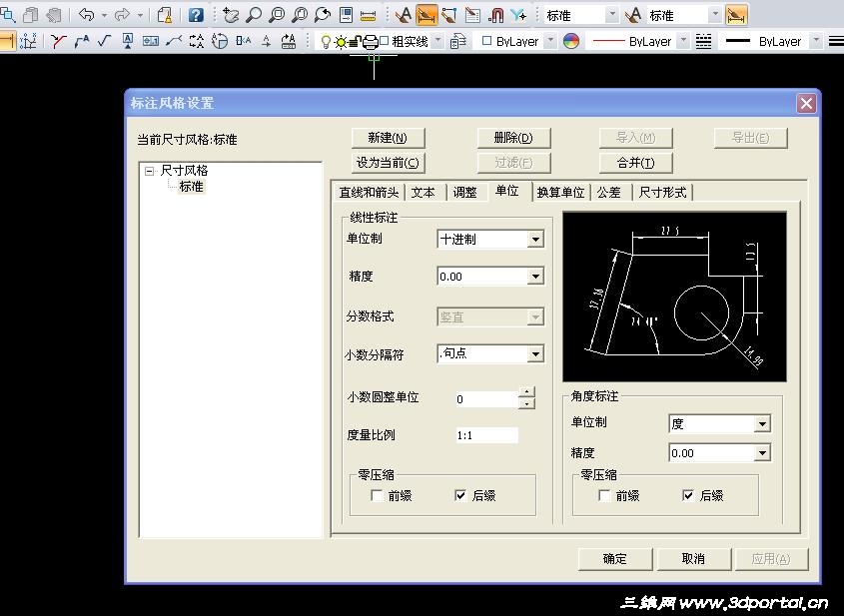The image size is (844, 616).
Task: Click the XY coordinate dimension icon
Action: coord(27,41)
